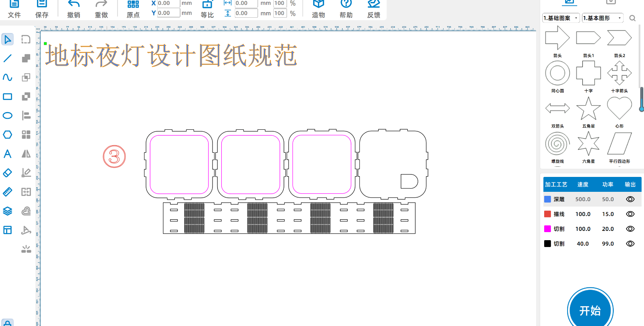Select the rectangle drawing tool
644x326 pixels.
click(7, 97)
